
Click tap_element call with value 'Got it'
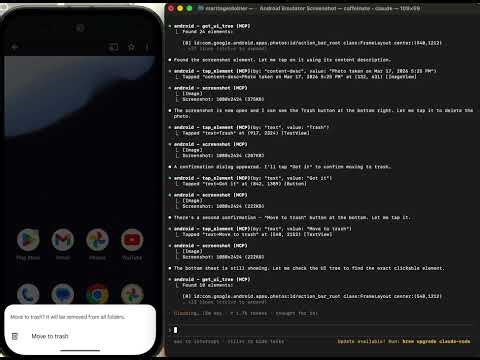[253, 178]
